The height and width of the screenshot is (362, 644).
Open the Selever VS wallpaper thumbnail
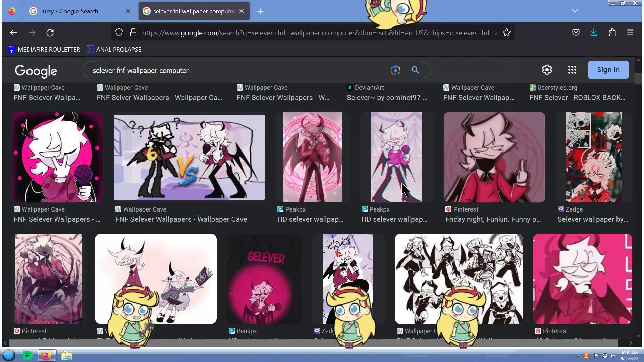[x=189, y=158]
